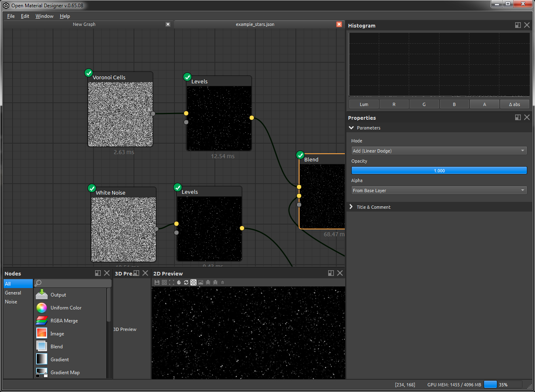The height and width of the screenshot is (392, 535).
Task: Float the Properties panel
Action: pyautogui.click(x=518, y=117)
